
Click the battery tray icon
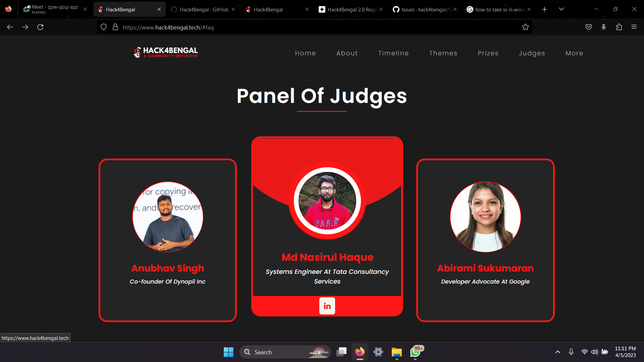click(605, 352)
